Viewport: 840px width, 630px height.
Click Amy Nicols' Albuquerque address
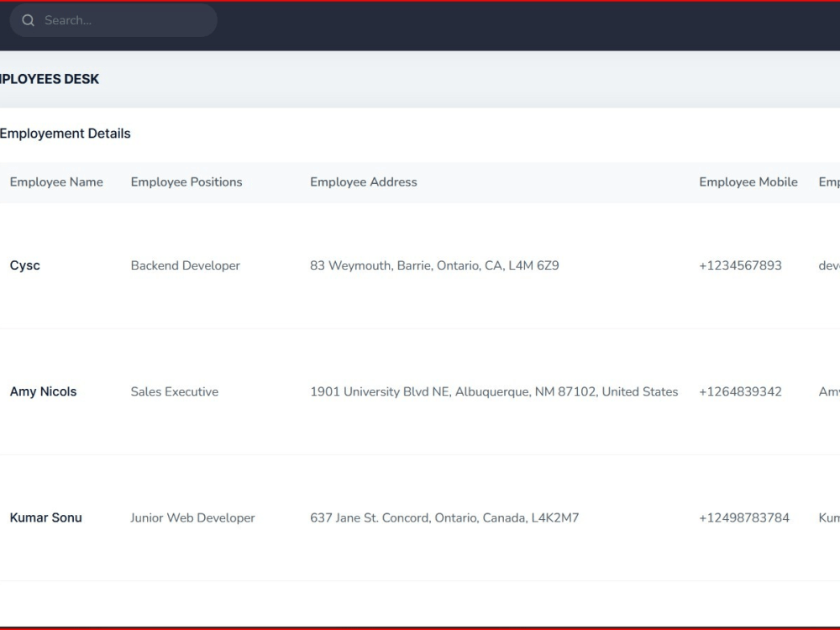click(494, 391)
